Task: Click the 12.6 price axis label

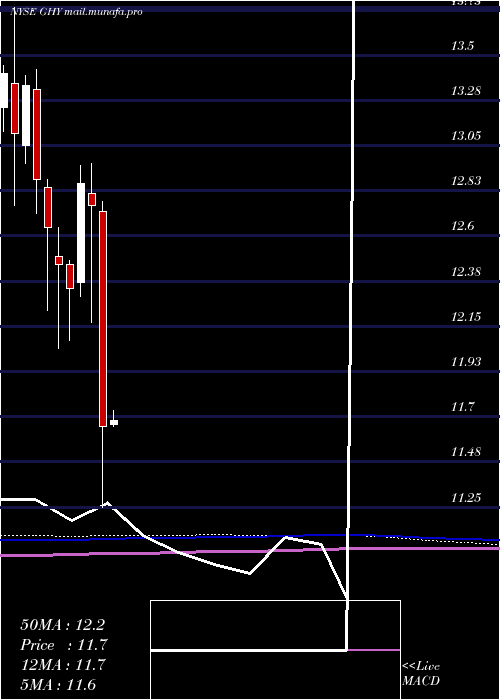Action: [x=462, y=226]
